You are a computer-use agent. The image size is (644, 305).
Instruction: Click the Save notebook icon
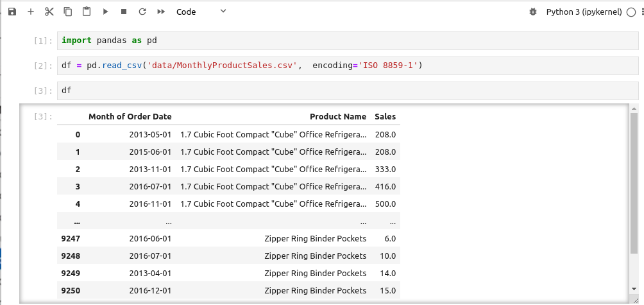pyautogui.click(x=12, y=12)
